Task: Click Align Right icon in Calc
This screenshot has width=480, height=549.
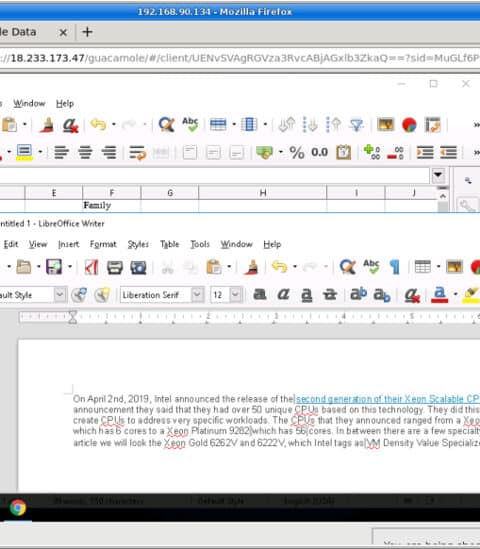Action: pos(109,152)
